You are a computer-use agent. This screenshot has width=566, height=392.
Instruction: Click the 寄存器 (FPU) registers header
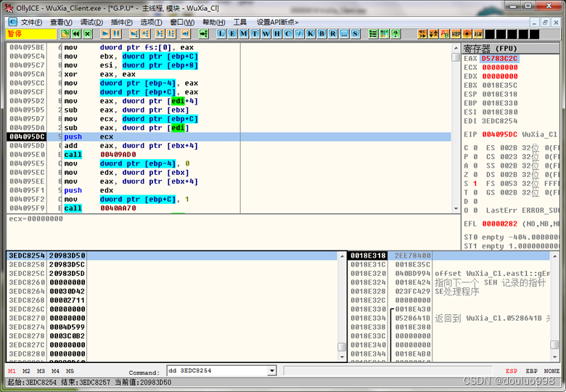coord(510,49)
